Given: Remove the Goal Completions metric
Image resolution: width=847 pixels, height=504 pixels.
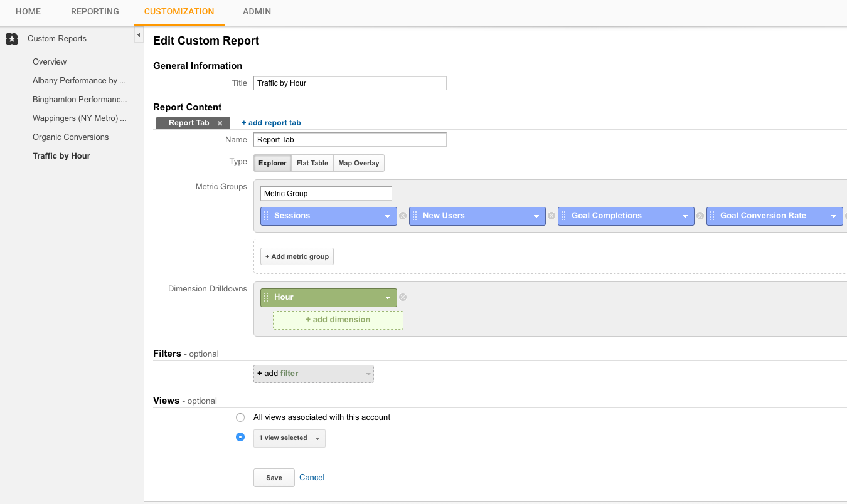Looking at the screenshot, I should click(700, 216).
